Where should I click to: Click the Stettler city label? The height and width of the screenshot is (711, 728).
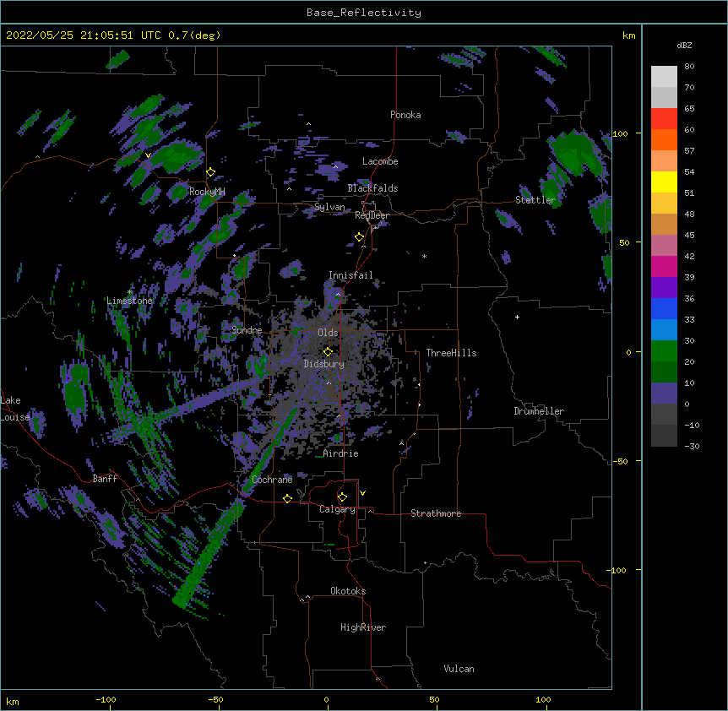pyautogui.click(x=535, y=200)
